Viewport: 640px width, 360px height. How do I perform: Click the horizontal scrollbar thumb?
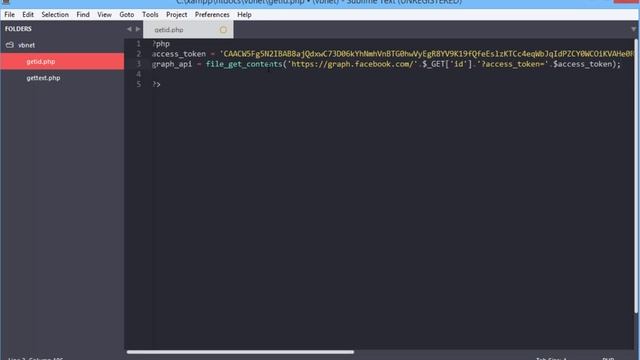[240, 352]
